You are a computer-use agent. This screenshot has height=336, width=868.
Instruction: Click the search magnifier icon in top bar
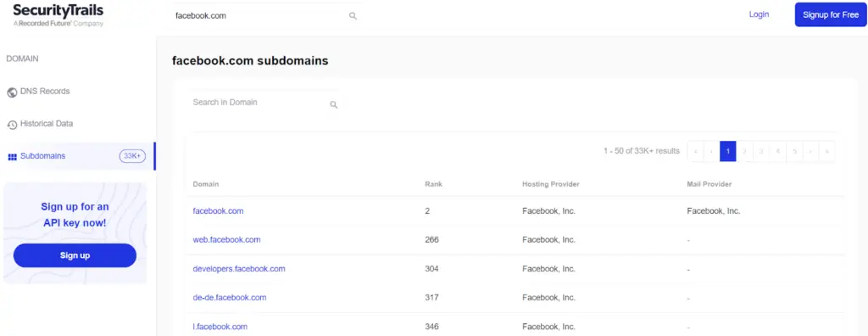(x=353, y=16)
